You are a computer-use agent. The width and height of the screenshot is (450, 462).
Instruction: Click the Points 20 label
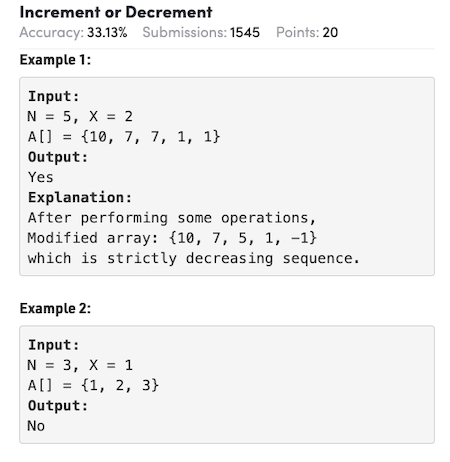pyautogui.click(x=307, y=32)
